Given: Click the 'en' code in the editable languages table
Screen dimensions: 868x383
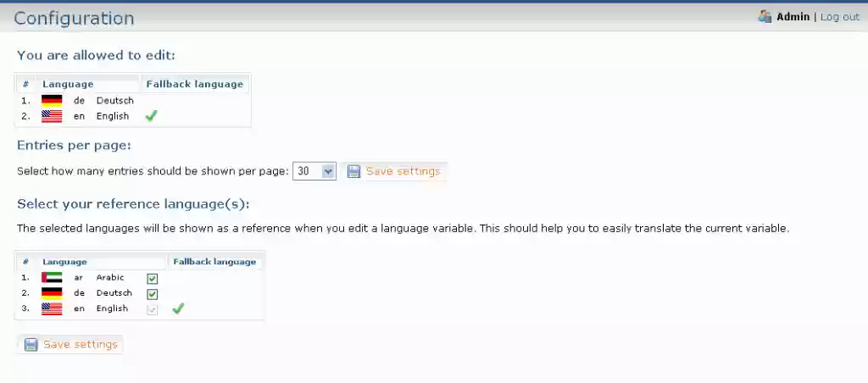Looking at the screenshot, I should click(79, 117).
